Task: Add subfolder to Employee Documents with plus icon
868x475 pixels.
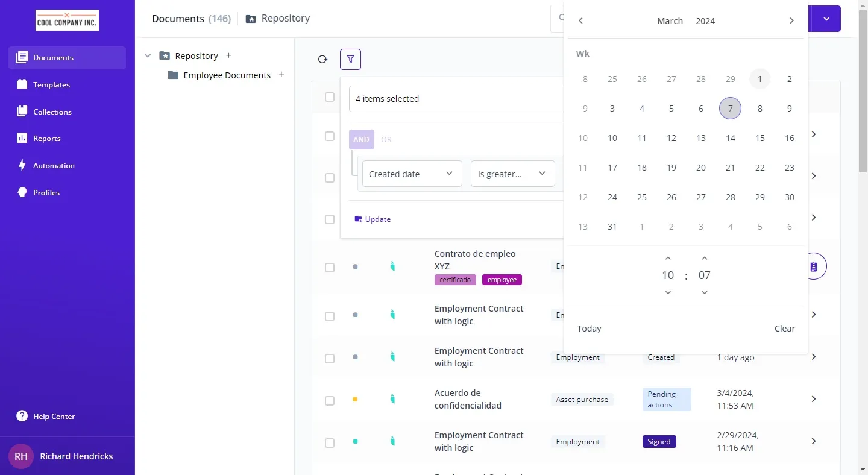Action: tap(281, 75)
